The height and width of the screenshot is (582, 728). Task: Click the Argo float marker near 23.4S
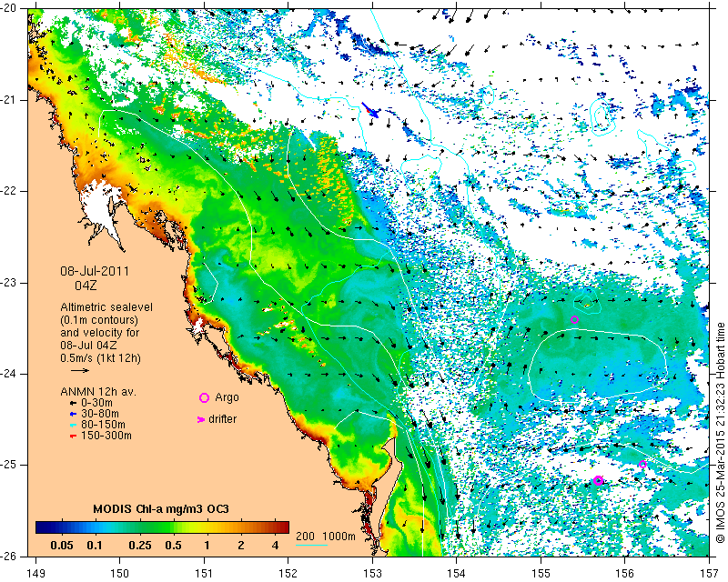(x=574, y=319)
